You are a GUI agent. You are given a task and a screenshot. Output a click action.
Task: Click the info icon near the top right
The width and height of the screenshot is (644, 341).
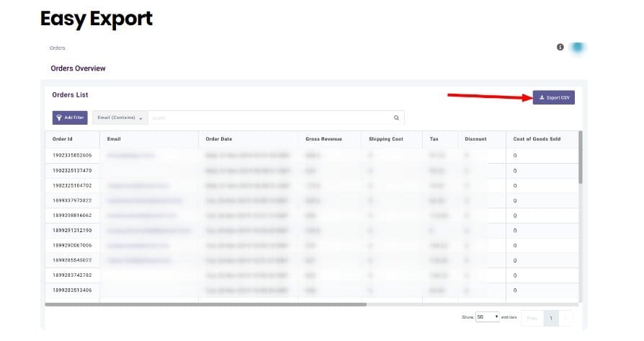point(560,47)
